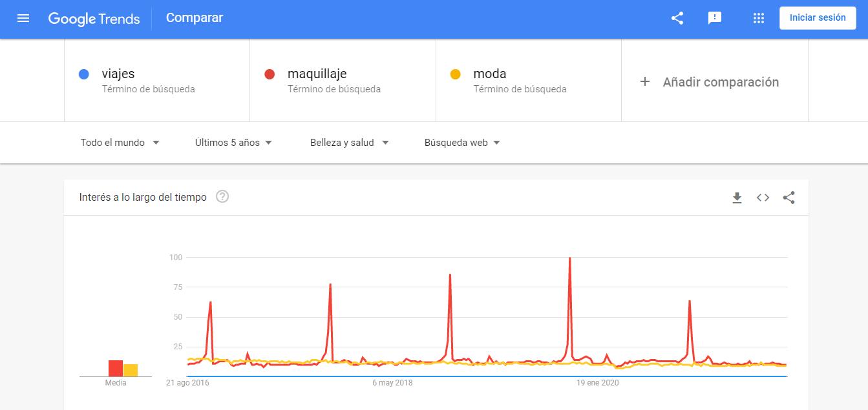868x410 pixels.
Task: Open the Google apps grid
Action: tap(759, 18)
